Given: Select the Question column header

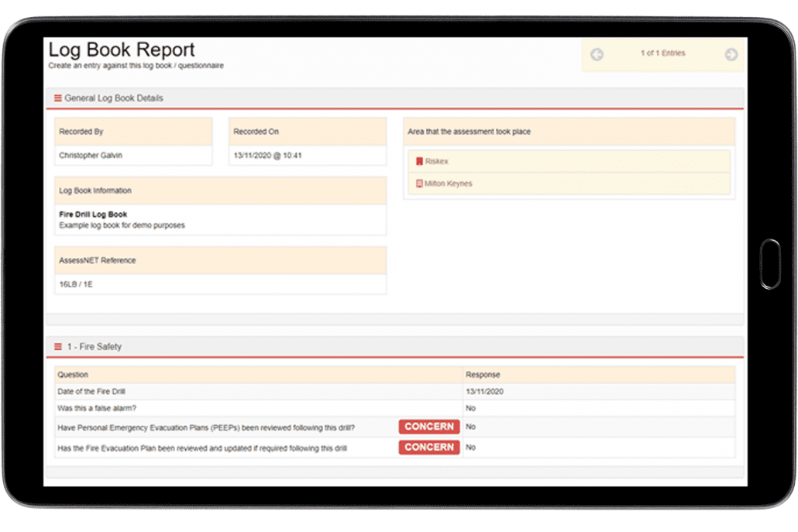Looking at the screenshot, I should tap(72, 374).
